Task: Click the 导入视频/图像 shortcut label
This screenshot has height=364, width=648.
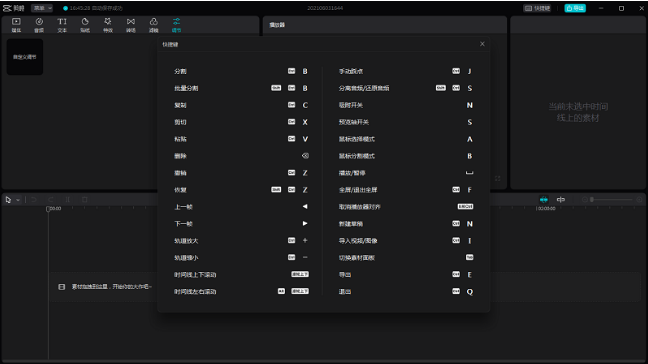Action: click(x=358, y=241)
